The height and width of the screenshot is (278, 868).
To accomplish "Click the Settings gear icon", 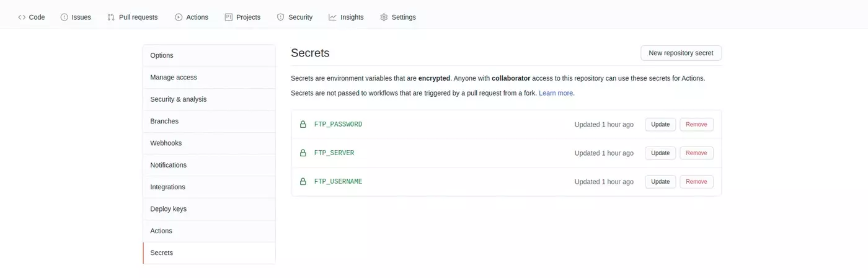I will click(x=384, y=17).
